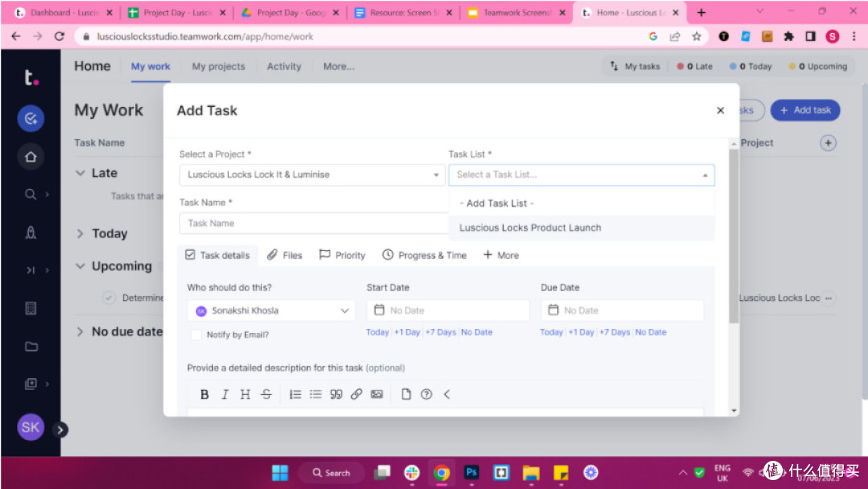Choose - Add Task List - option
868x489 pixels.
click(x=581, y=203)
